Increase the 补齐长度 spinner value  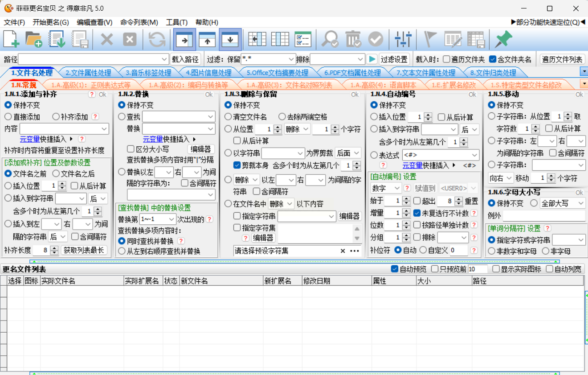54,248
